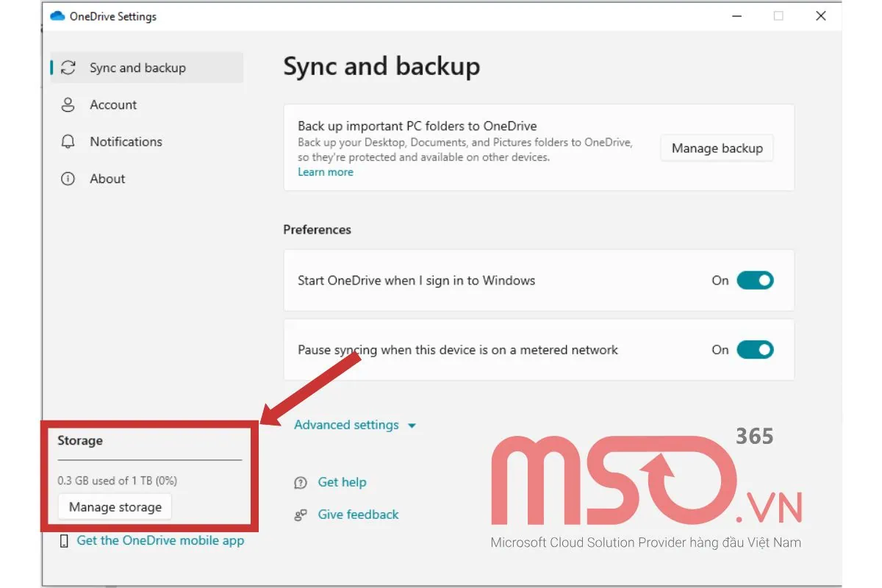The image size is (882, 588).
Task: Click the mobile phone icon
Action: 64,541
